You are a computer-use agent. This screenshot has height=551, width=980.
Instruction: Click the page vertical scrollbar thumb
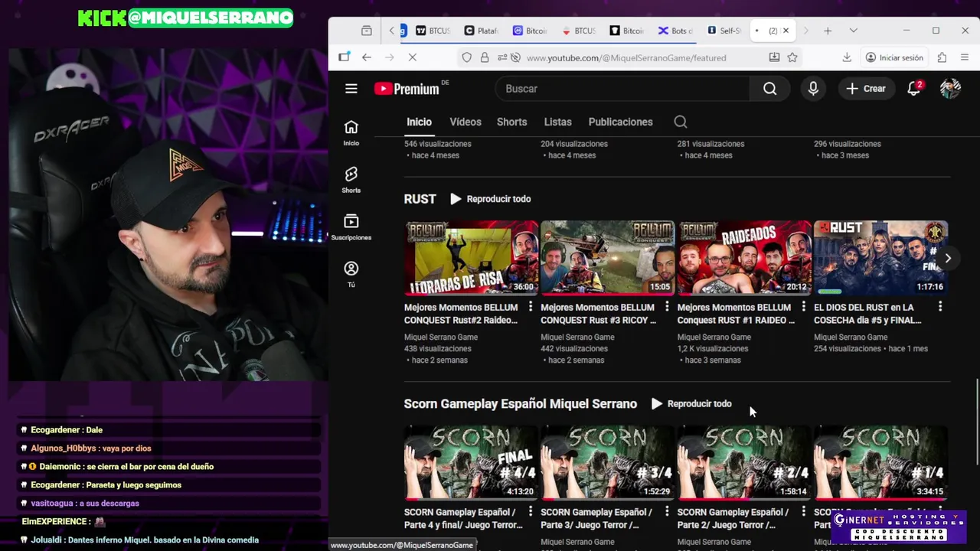pyautogui.click(x=976, y=421)
